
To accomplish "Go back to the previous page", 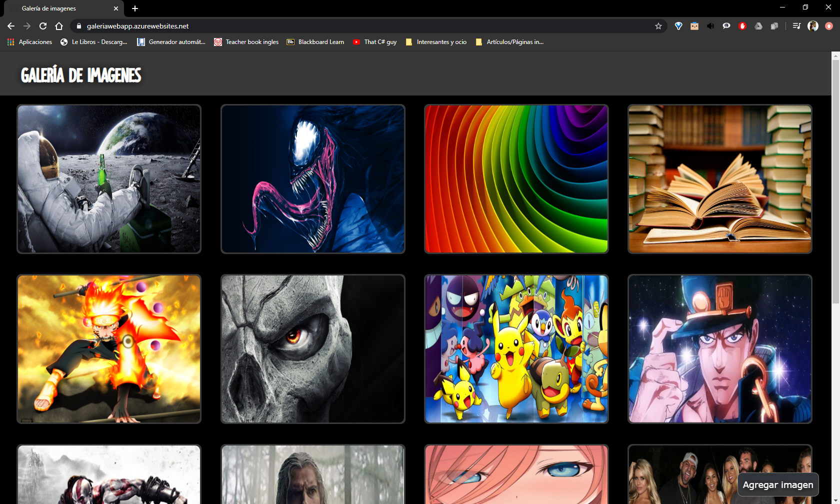I will (x=11, y=26).
